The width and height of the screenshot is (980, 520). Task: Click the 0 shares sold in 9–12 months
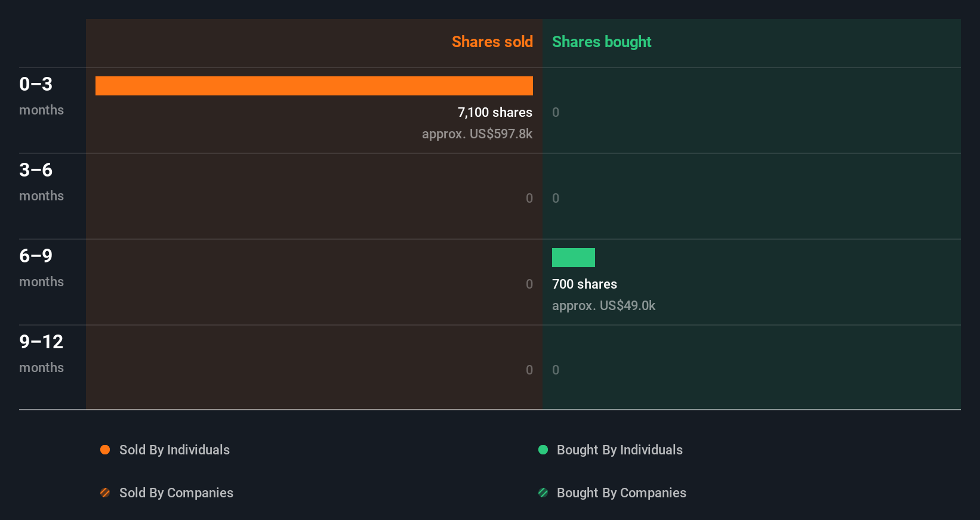(529, 370)
